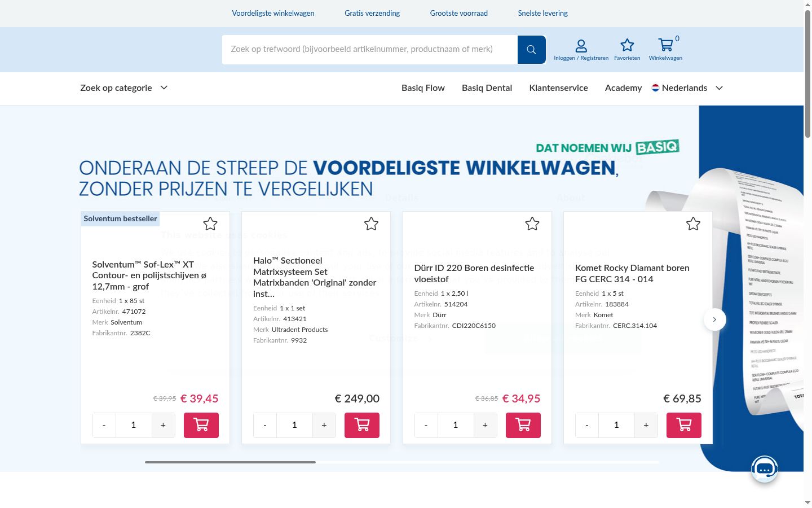
Task: Show next products with carousel arrow
Action: (714, 319)
